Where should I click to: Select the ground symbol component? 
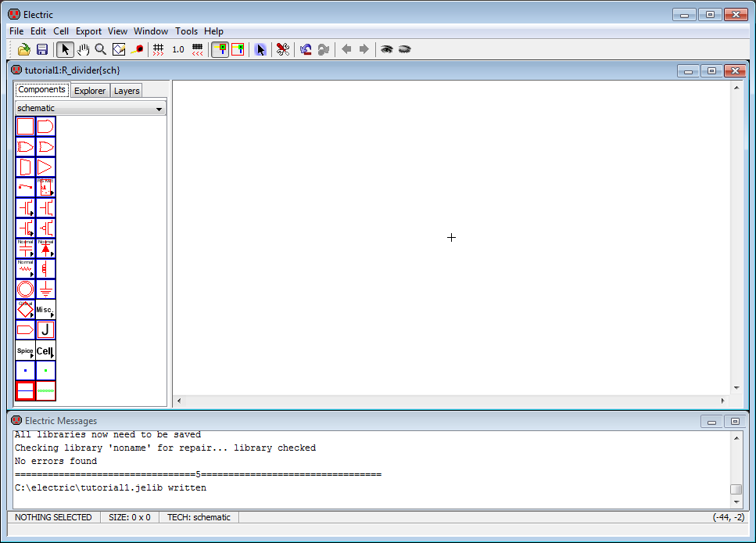pos(46,289)
